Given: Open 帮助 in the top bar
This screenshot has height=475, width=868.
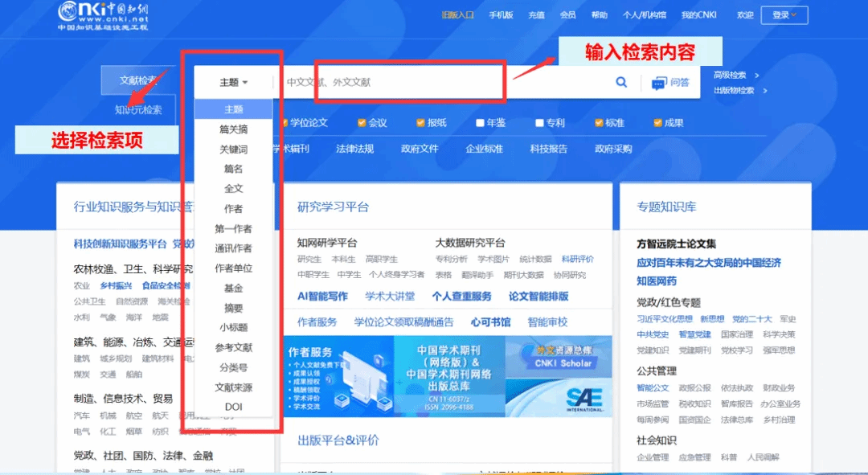Looking at the screenshot, I should tap(600, 15).
